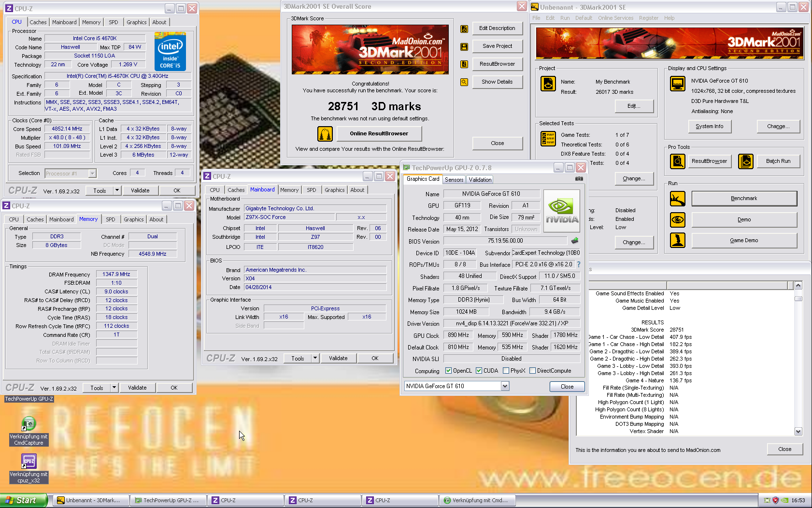The width and height of the screenshot is (812, 508).
Task: Click the Show Details button
Action: pyautogui.click(x=498, y=82)
